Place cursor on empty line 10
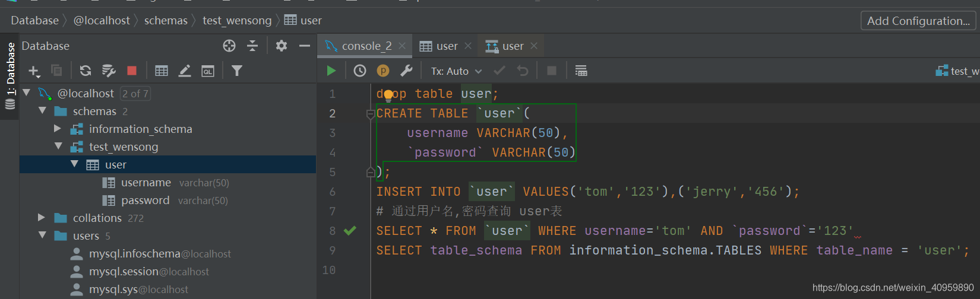The height and width of the screenshot is (299, 980). pyautogui.click(x=675, y=270)
